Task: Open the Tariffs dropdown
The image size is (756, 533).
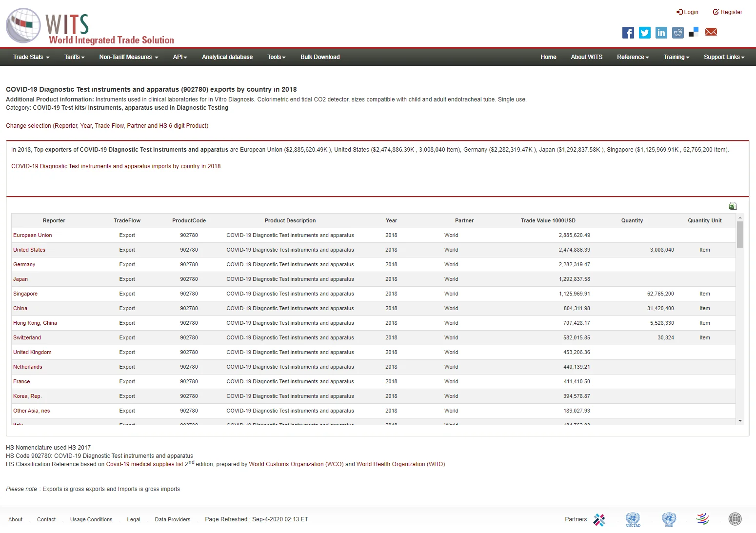Action: [74, 57]
